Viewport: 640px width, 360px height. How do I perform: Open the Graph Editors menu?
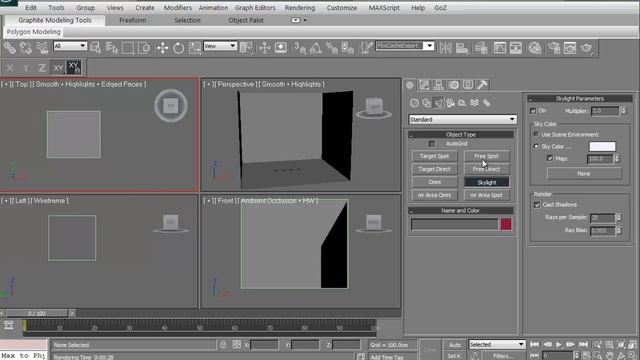(255, 8)
